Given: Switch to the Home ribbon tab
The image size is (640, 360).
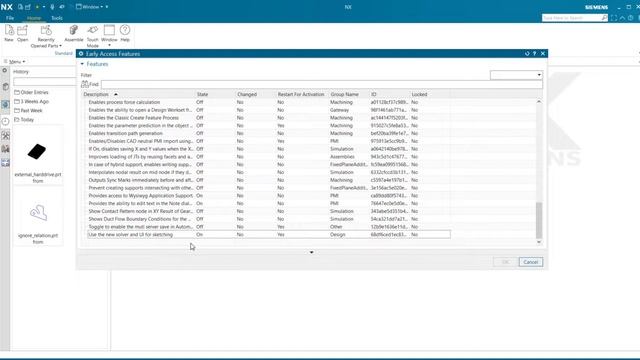Looking at the screenshot, I should pyautogui.click(x=33, y=18).
